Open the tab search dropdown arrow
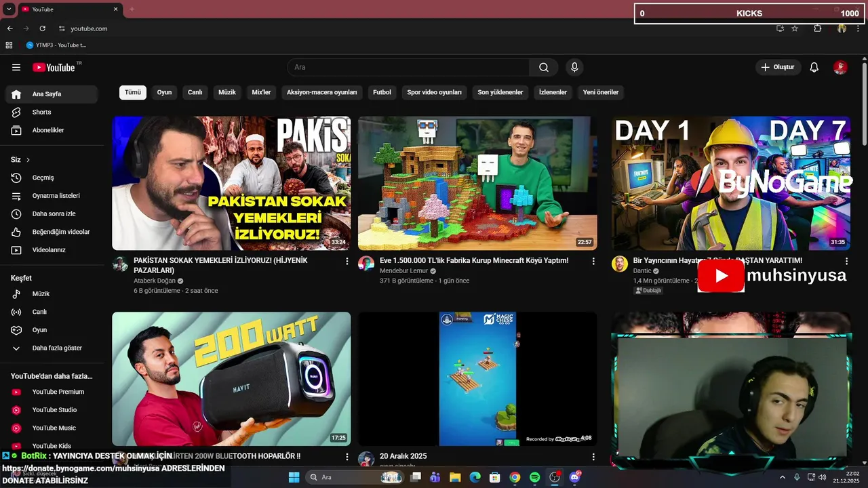The image size is (868, 488). (9, 9)
